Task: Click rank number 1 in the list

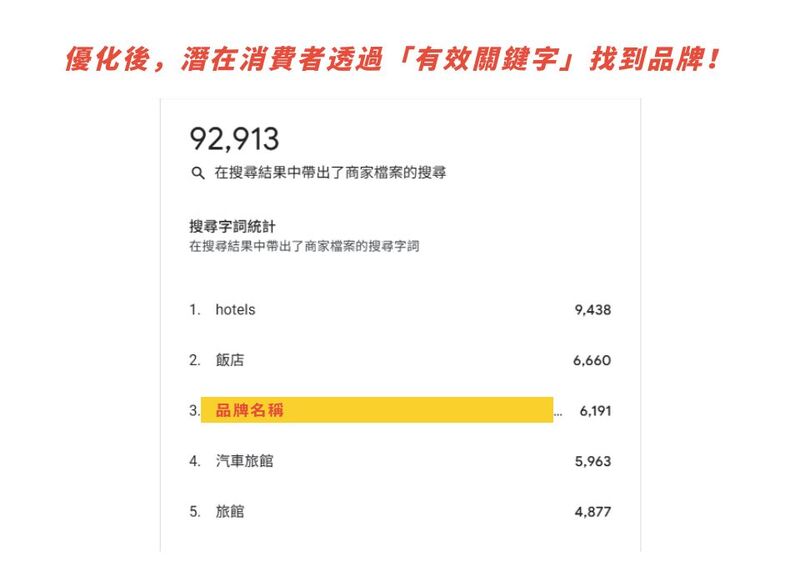Action: [x=194, y=310]
